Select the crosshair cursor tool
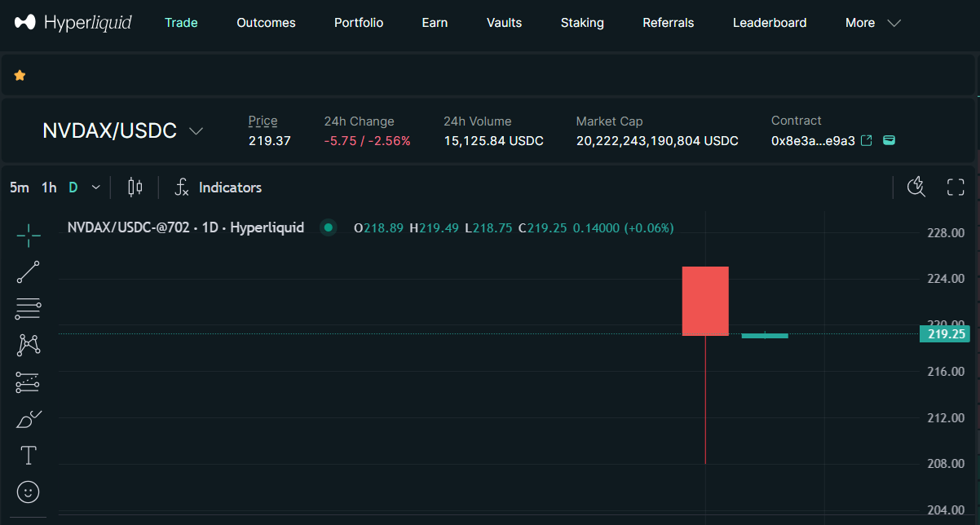The width and height of the screenshot is (980, 525). 29,235
